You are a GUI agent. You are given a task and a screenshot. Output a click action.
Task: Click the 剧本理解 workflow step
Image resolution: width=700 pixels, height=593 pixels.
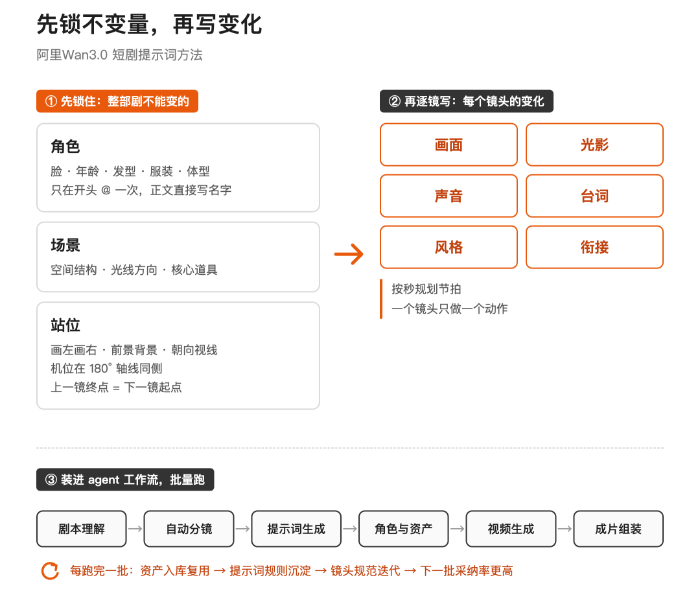82,529
